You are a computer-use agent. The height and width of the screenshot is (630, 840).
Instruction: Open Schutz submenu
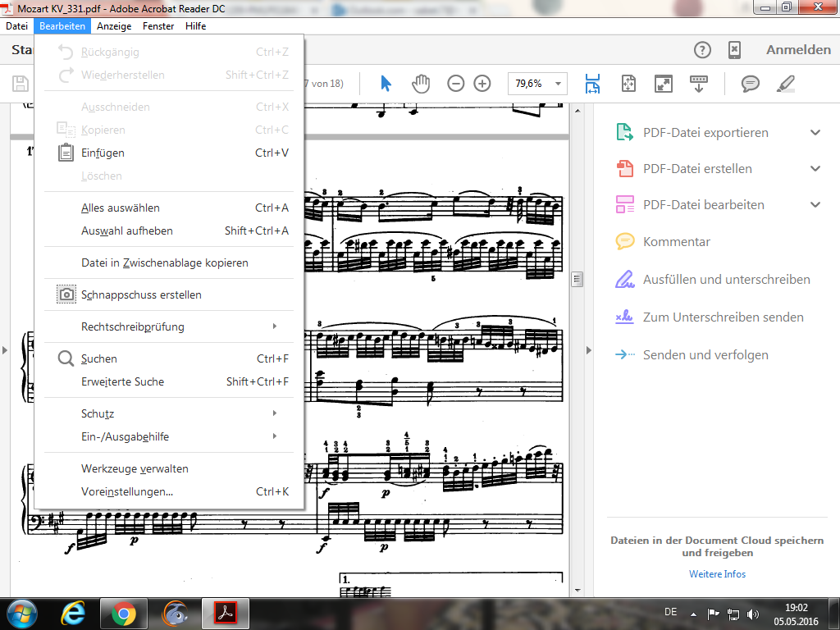pyautogui.click(x=169, y=413)
